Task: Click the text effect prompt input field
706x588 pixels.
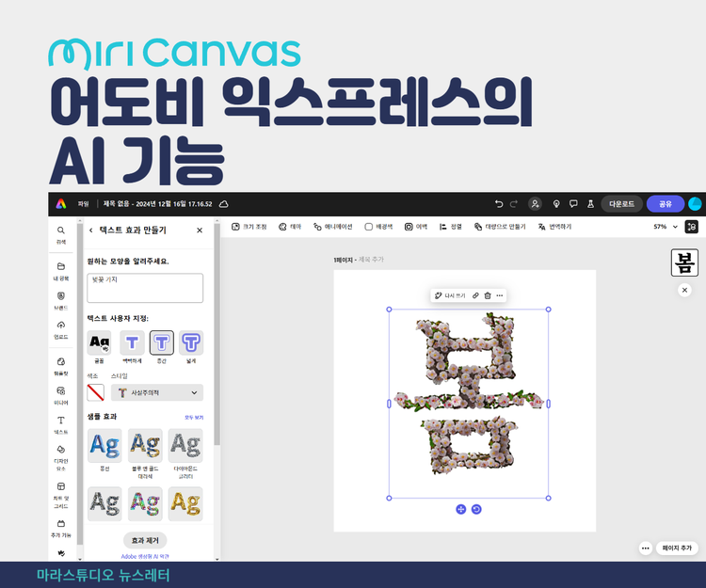Action: 145,288
